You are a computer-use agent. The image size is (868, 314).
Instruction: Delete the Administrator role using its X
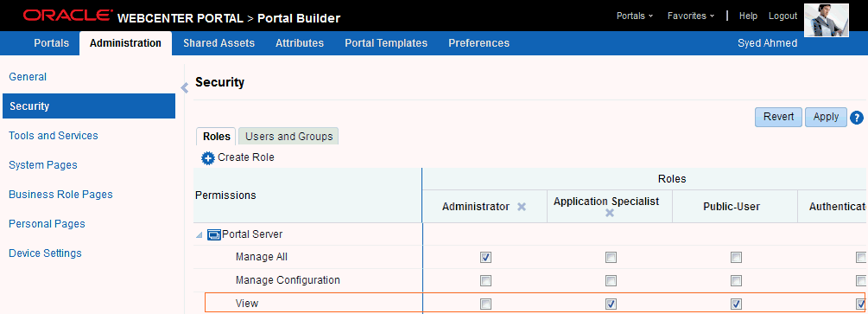[x=521, y=207]
